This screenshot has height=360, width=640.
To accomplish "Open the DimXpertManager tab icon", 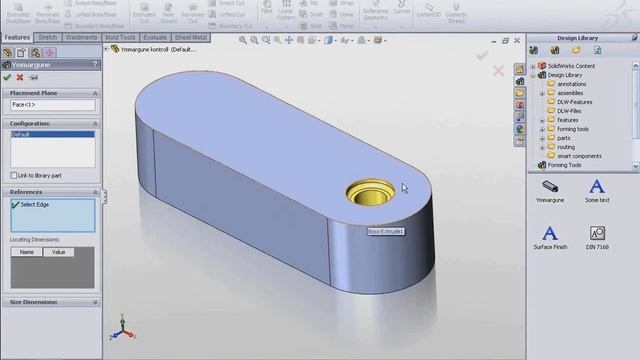I will coord(50,53).
